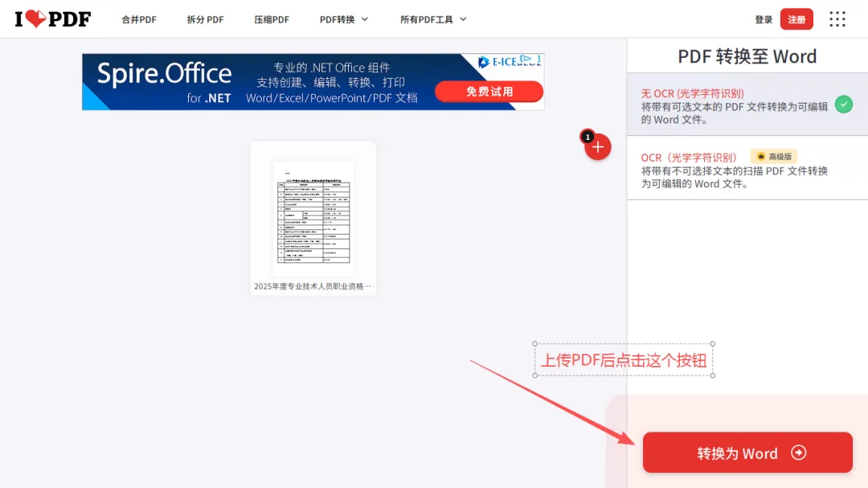This screenshot has width=868, height=488.
Task: Click the red 注册 button
Action: [796, 19]
